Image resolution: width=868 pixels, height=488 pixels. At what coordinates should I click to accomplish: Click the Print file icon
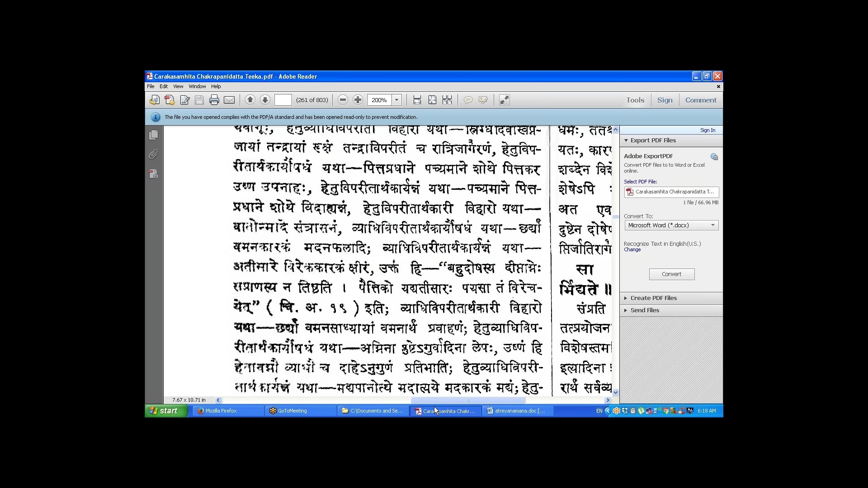(x=214, y=100)
